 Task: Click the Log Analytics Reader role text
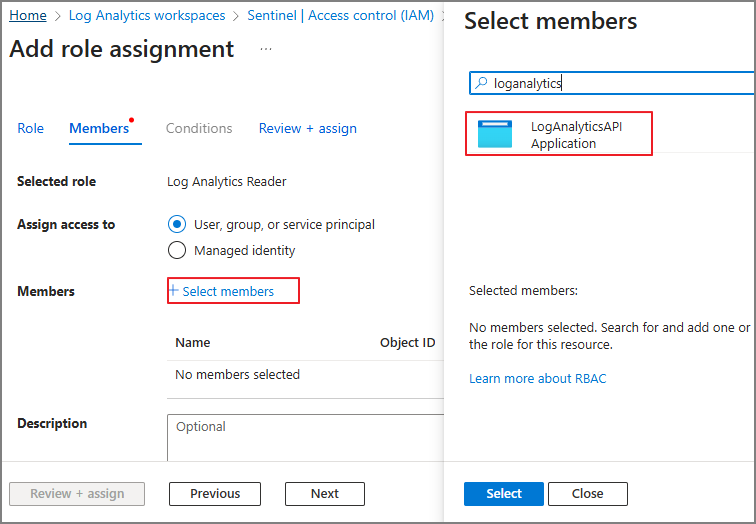click(x=227, y=182)
